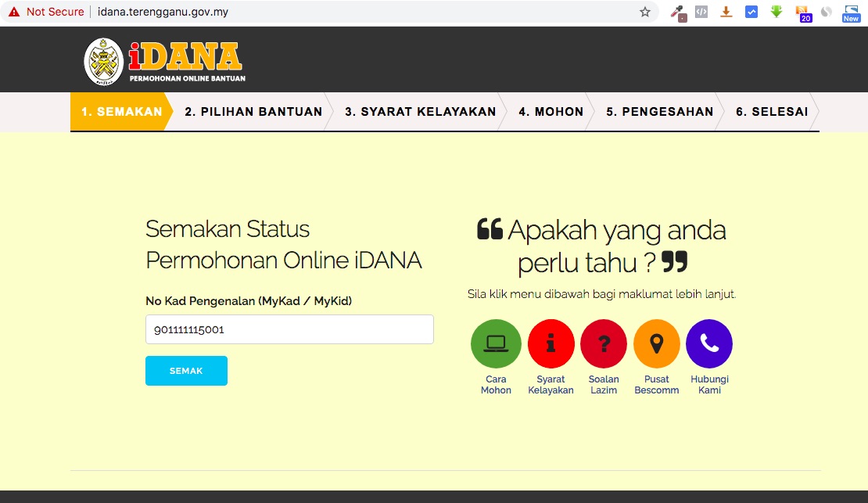This screenshot has width=868, height=503.
Task: Click the Semakan Status Permohonan heading
Action: tap(283, 244)
